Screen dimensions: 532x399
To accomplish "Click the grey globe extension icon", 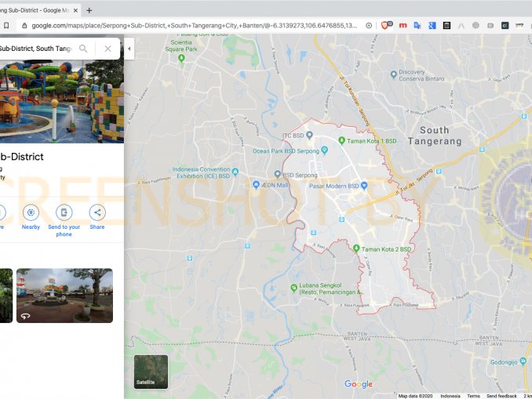I will click(476, 25).
